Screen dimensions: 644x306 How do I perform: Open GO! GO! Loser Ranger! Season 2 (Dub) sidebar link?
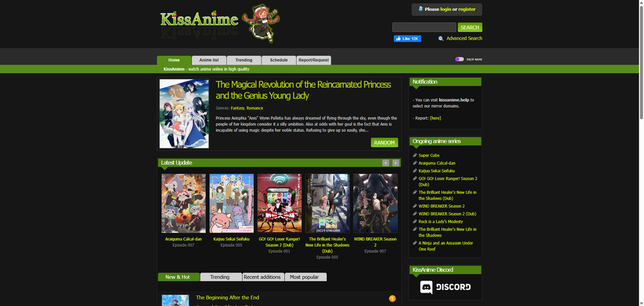click(447, 182)
